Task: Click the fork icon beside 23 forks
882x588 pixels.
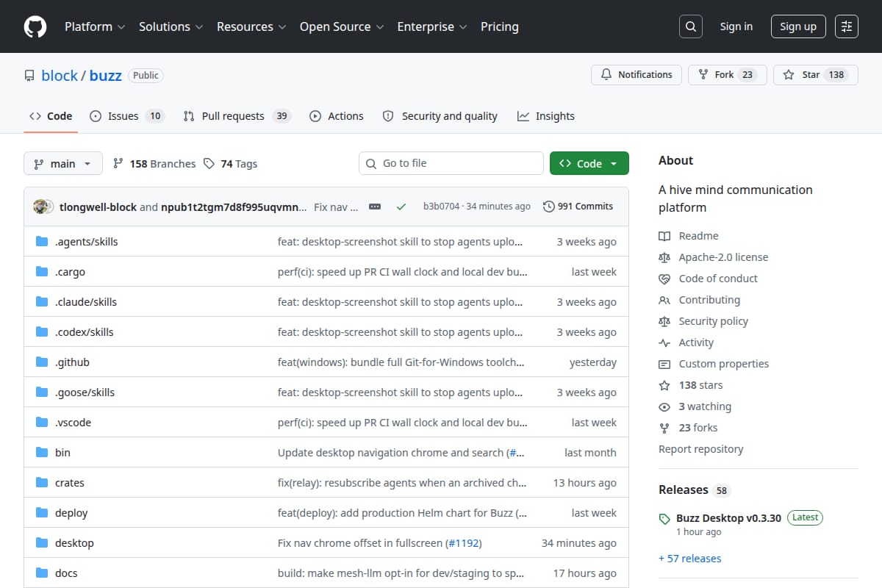Action: [x=664, y=428]
